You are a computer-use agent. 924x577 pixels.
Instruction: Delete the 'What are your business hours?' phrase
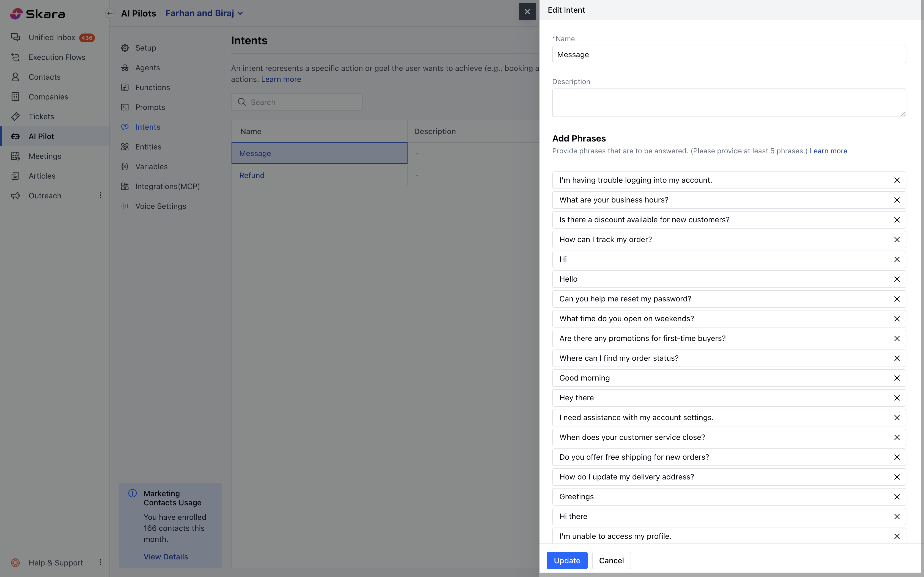point(897,200)
